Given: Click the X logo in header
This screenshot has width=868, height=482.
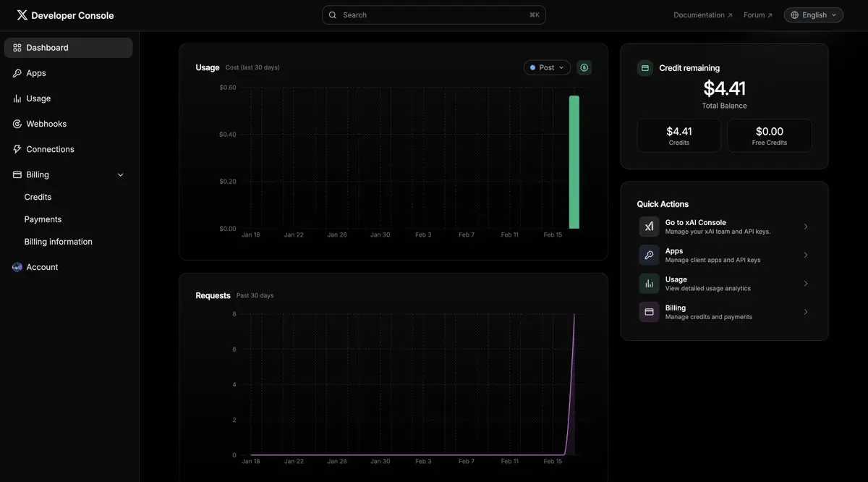Looking at the screenshot, I should [22, 15].
